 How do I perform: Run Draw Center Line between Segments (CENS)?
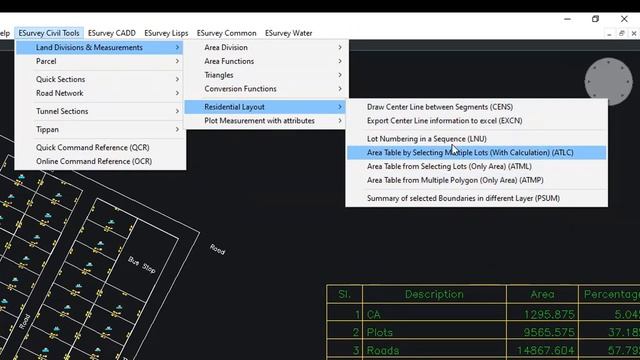click(x=476, y=107)
